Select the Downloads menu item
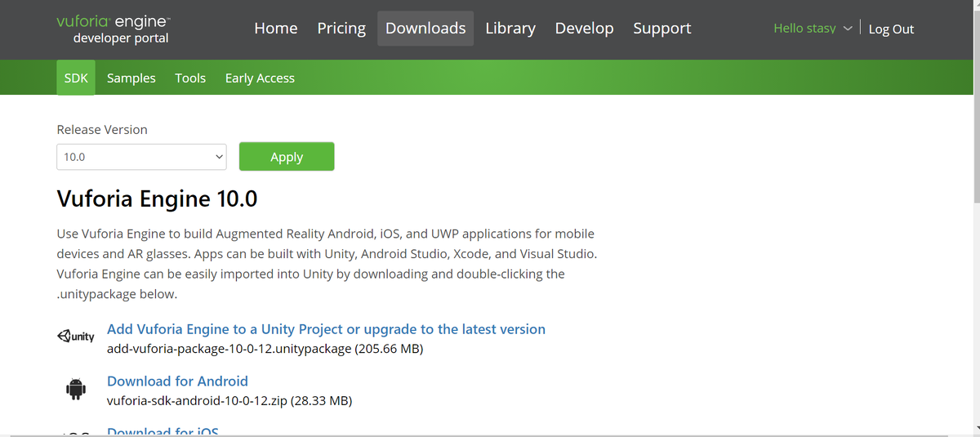 coord(425,29)
